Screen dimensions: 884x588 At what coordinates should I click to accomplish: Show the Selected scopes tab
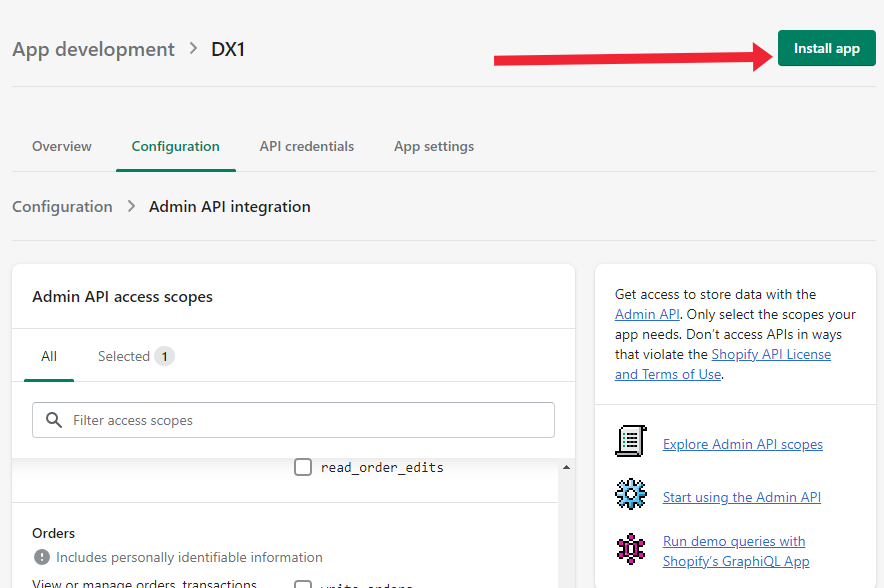point(136,356)
